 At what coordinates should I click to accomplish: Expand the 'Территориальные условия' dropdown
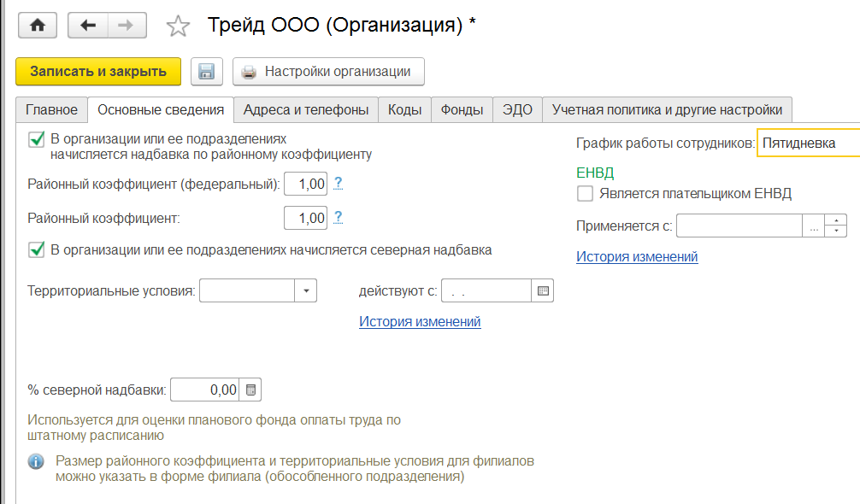(306, 291)
